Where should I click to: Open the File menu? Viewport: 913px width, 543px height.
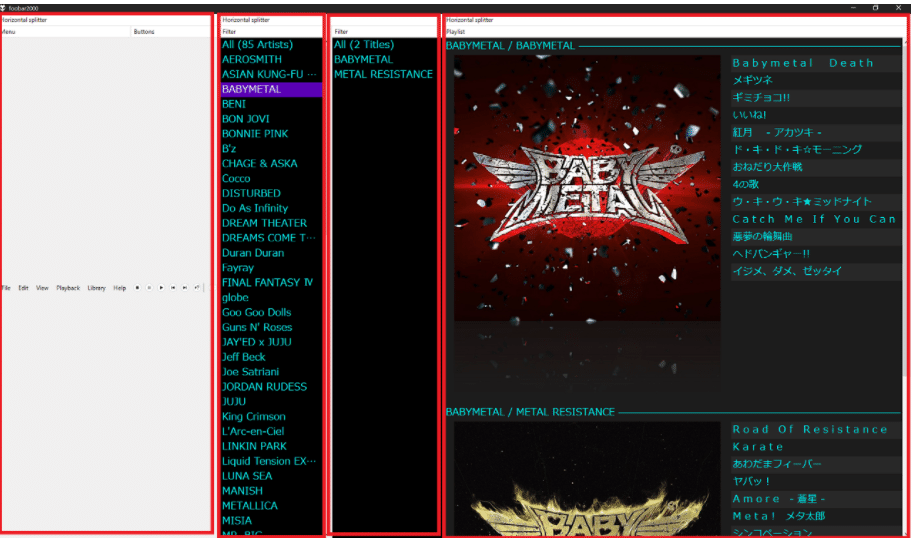6,288
